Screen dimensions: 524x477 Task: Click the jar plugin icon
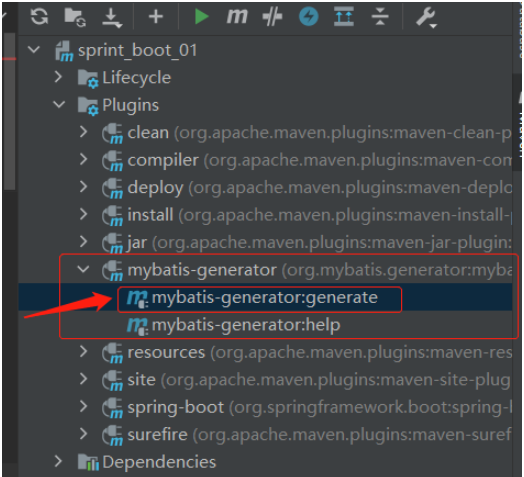(112, 243)
